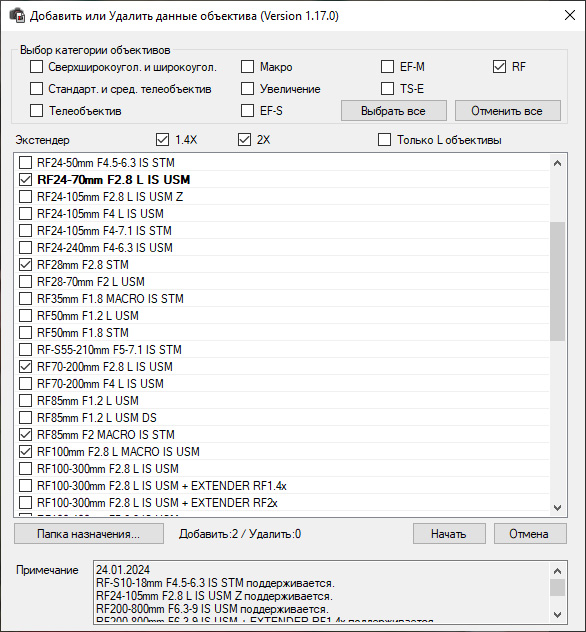Select RF35mm F1.8 MACRO IS STM

pyautogui.click(x=25, y=298)
